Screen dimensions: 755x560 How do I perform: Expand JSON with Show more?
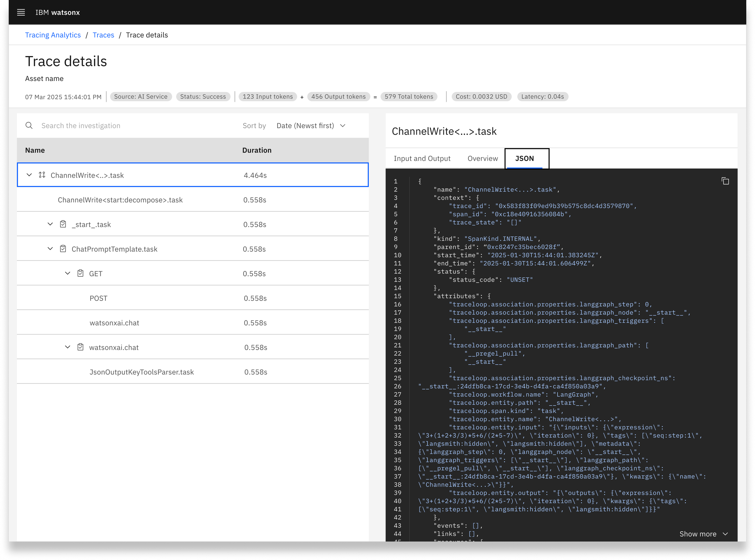coord(703,534)
